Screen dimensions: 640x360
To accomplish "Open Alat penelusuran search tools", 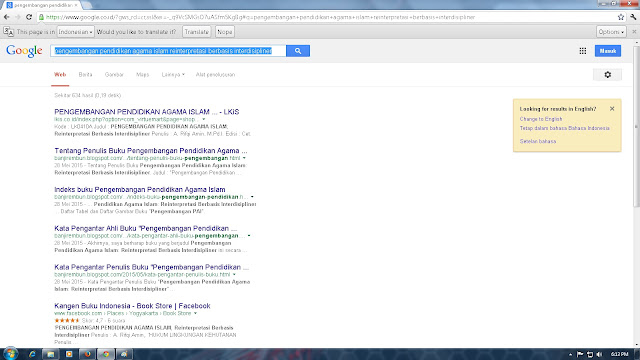I will coord(215,75).
